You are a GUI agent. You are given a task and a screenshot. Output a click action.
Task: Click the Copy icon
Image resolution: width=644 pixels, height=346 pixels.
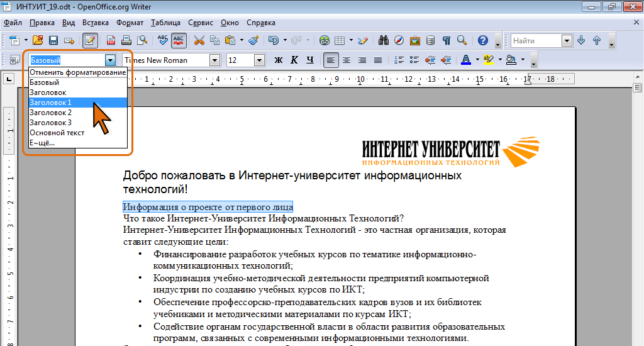214,40
